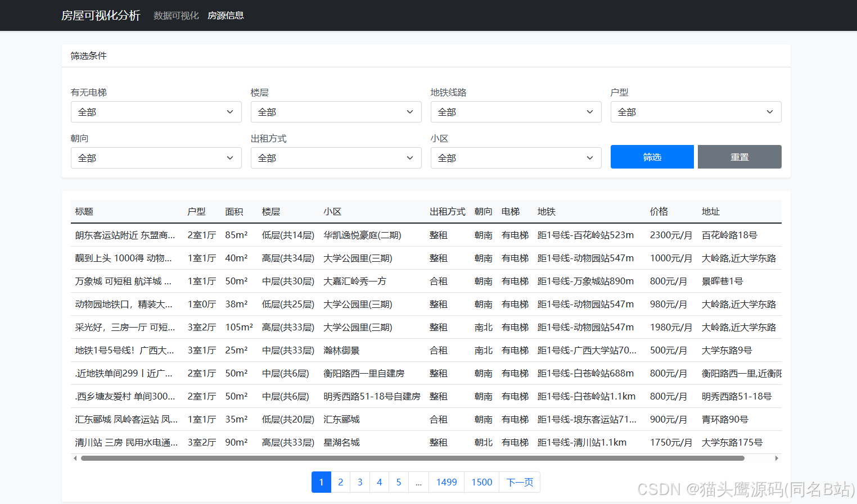The height and width of the screenshot is (504, 857).
Task: Click the gray 重置 button
Action: coord(739,157)
